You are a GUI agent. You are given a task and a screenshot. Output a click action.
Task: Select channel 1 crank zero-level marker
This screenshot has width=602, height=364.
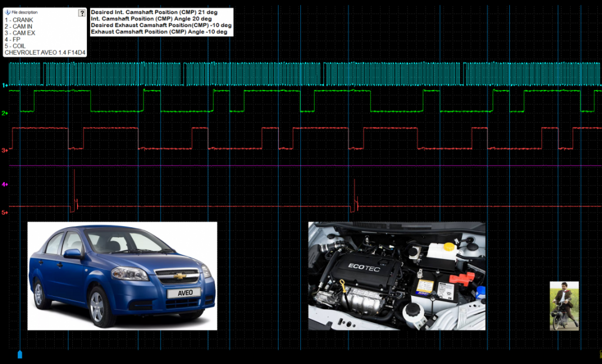pos(5,85)
